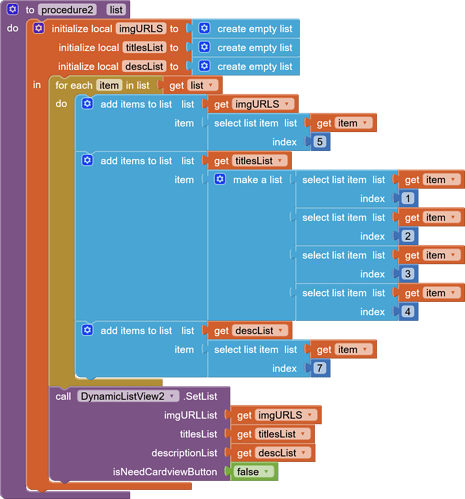Click gear icon on make a list block
Viewport: 465px width, 499px height.
(220, 179)
